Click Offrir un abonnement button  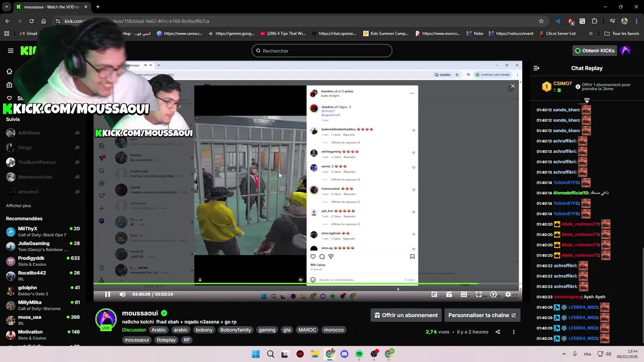pyautogui.click(x=406, y=315)
